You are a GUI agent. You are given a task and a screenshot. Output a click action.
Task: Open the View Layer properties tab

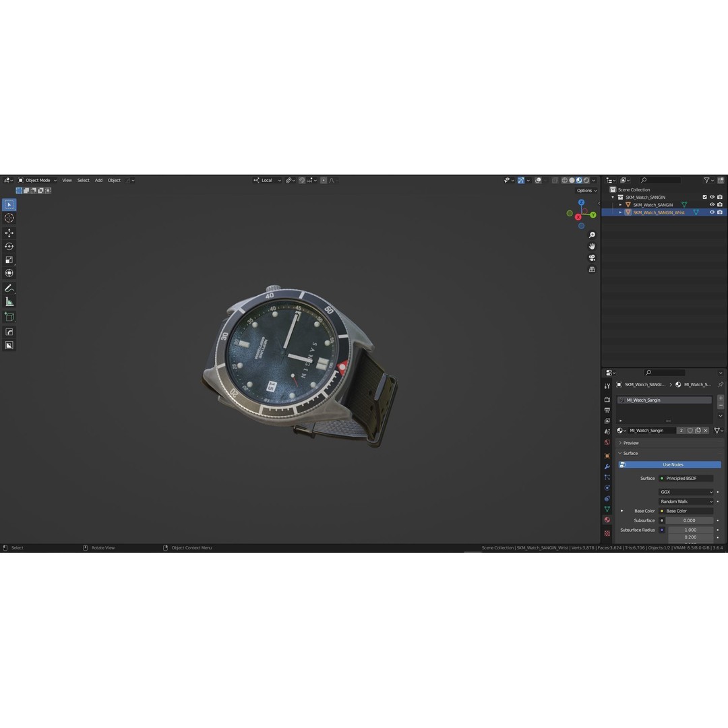pyautogui.click(x=607, y=421)
